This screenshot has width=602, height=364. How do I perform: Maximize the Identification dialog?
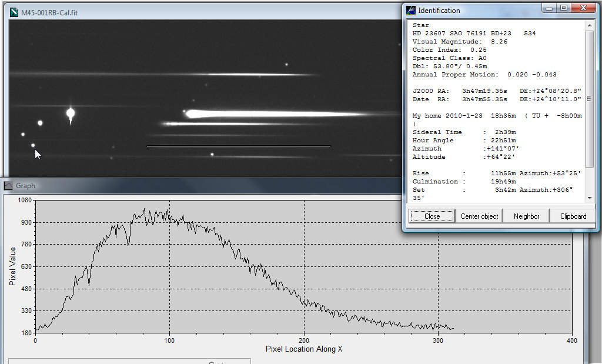[563, 8]
